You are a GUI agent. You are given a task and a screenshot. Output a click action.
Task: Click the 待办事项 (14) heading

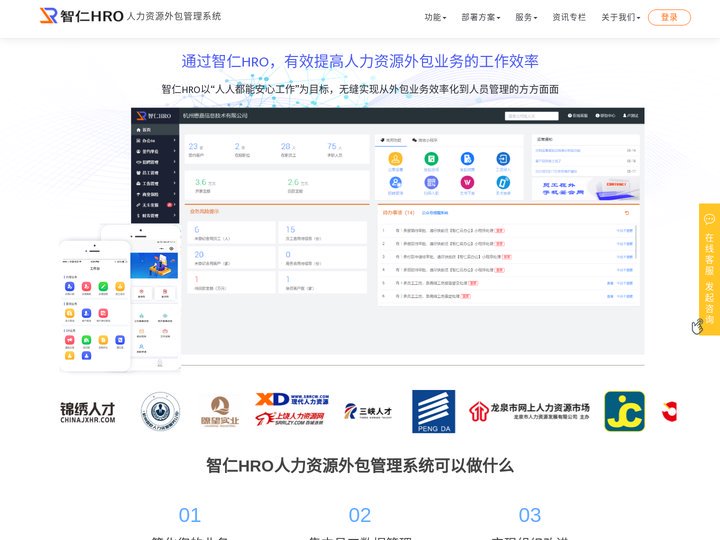tap(399, 213)
